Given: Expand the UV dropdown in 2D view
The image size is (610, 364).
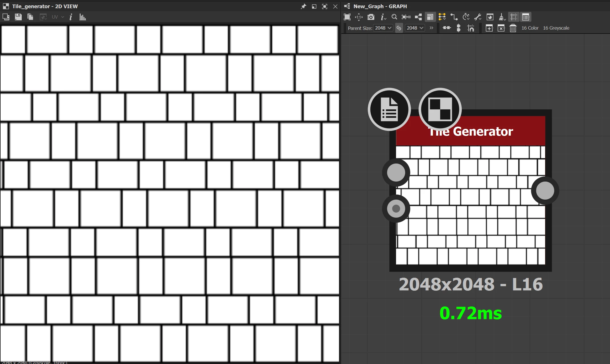Looking at the screenshot, I should pos(58,17).
